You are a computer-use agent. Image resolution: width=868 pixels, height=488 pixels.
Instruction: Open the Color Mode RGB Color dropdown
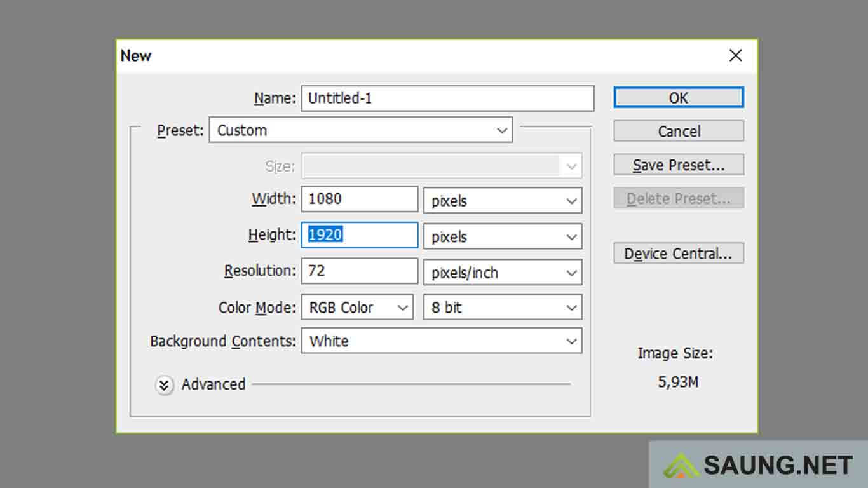357,308
